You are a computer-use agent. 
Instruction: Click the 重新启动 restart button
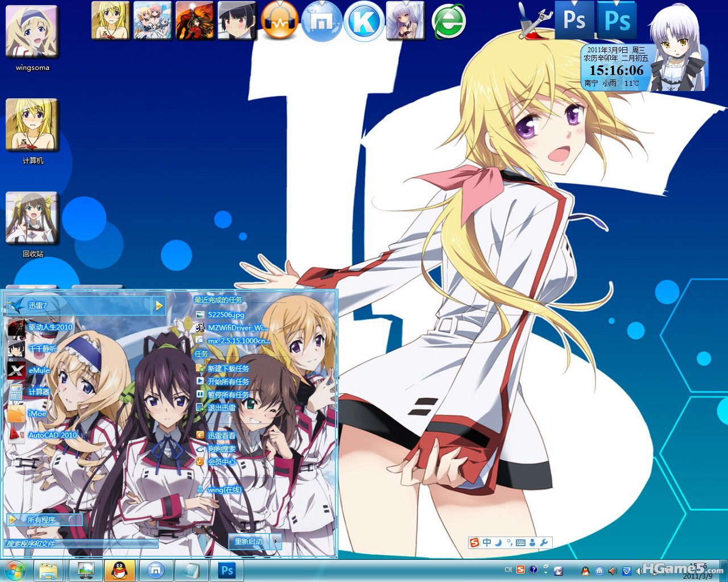tap(249, 541)
